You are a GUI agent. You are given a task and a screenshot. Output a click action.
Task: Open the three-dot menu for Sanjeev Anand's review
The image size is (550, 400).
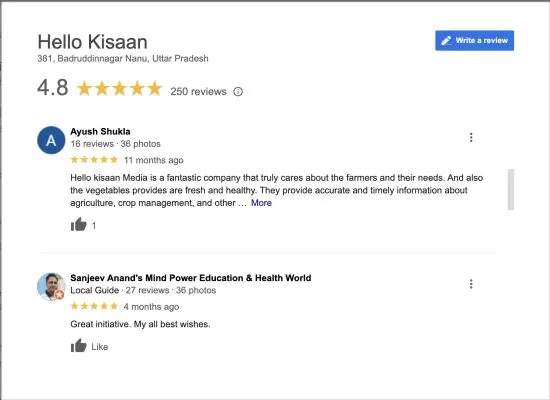471,284
